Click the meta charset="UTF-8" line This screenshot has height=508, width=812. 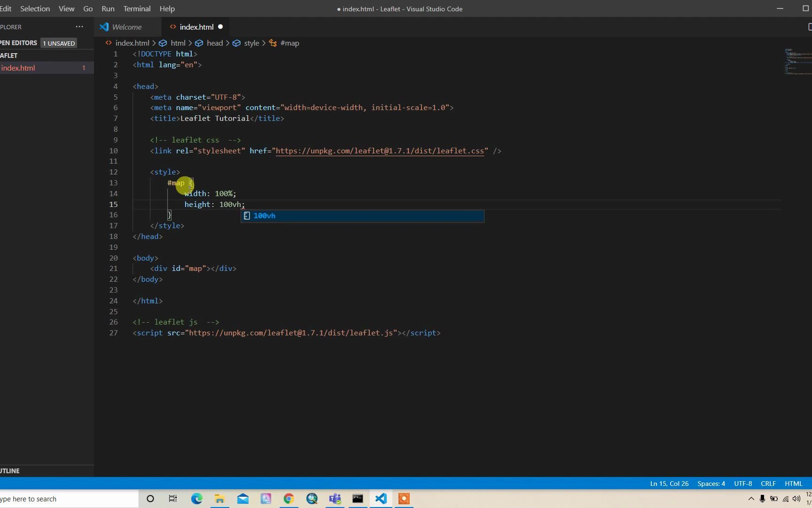click(x=197, y=97)
